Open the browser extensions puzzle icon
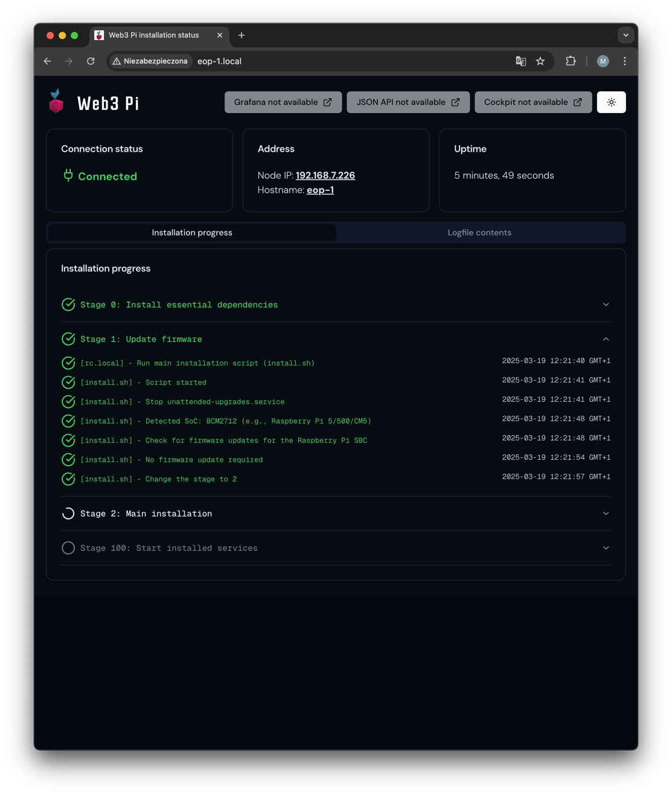 tap(570, 61)
